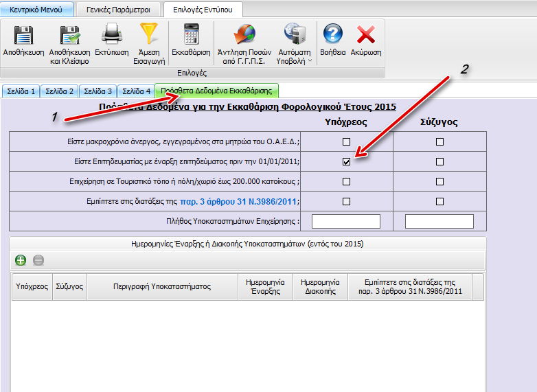Enable tourist location checkbox for Υπόχρεος

[346, 182]
